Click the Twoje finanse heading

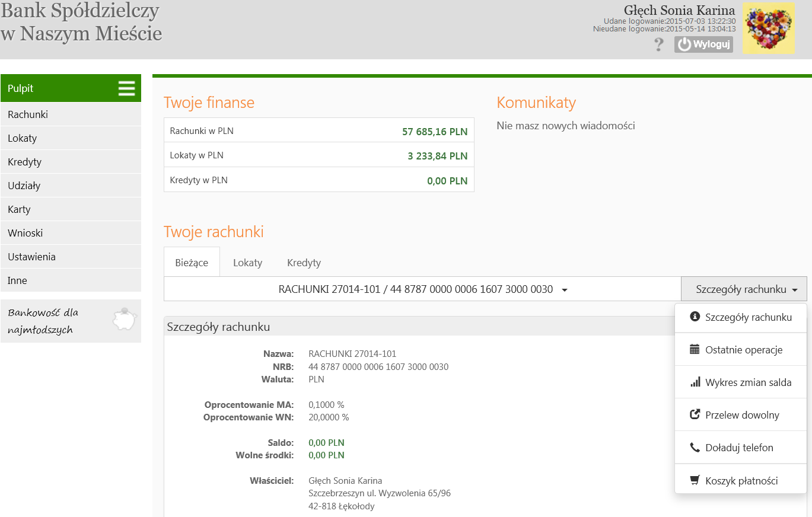[209, 103]
